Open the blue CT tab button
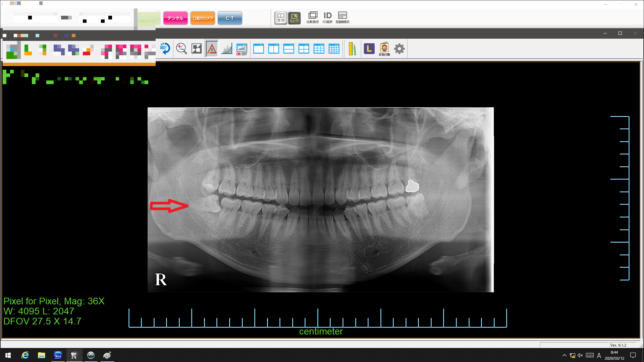Image resolution: width=644 pixels, height=362 pixels. 230,18
